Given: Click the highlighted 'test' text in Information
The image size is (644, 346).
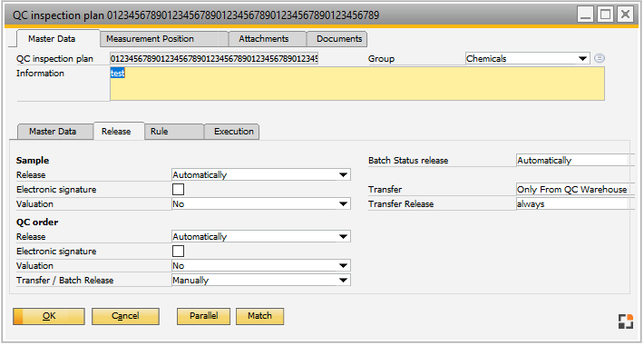Looking at the screenshot, I should pyautogui.click(x=118, y=74).
